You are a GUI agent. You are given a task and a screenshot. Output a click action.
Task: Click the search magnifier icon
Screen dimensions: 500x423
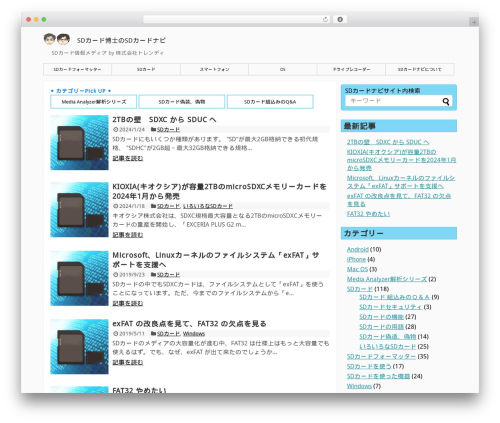446,101
